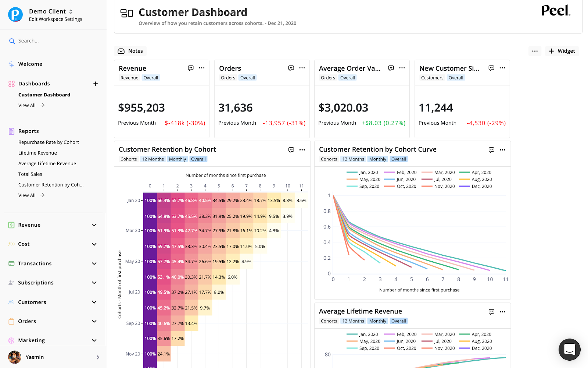Toggle the 12 Months filter on the cohort curve chart

coord(353,159)
